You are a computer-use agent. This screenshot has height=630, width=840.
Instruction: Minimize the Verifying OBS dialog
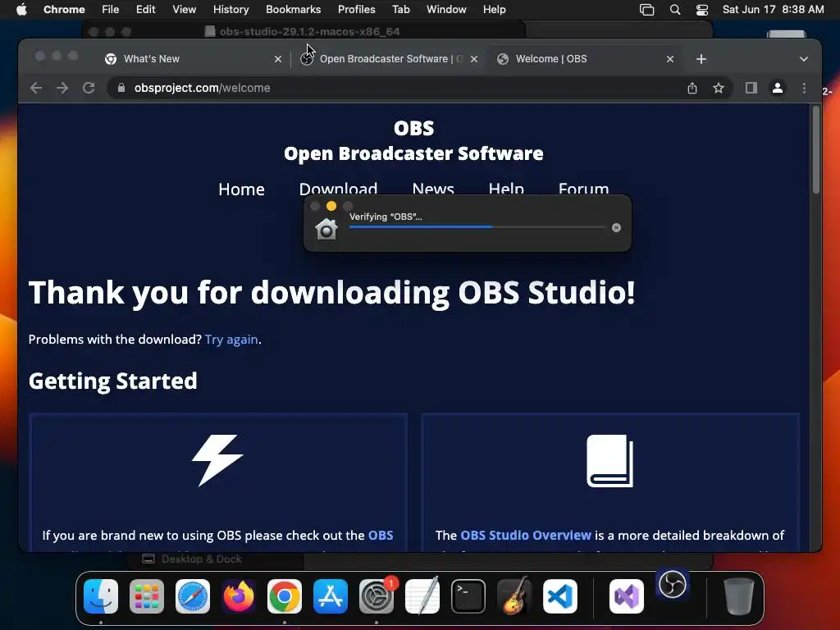tap(331, 206)
